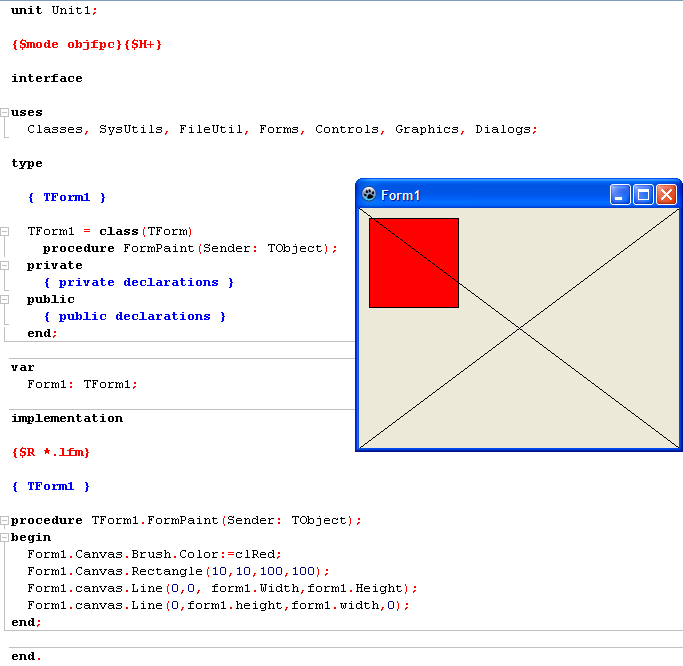
Task: Collapse the FormPaint procedure fold marker
Action: (x=4, y=520)
